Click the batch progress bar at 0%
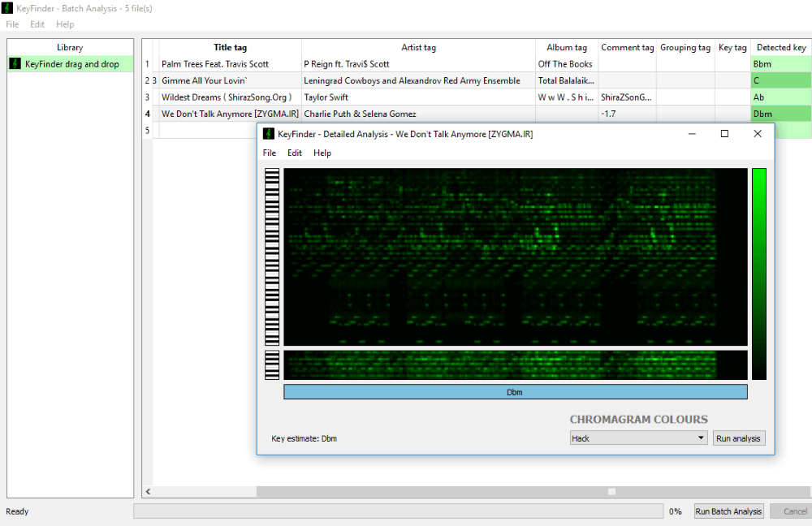 (x=398, y=511)
